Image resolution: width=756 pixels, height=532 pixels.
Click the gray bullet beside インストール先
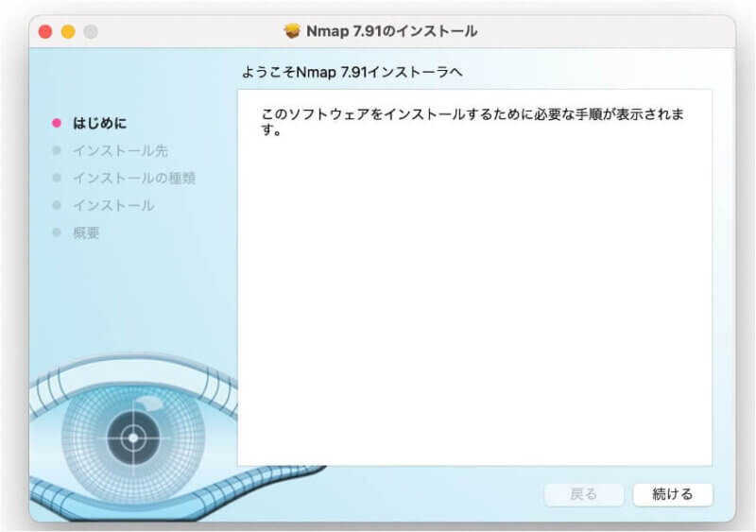pyautogui.click(x=57, y=150)
